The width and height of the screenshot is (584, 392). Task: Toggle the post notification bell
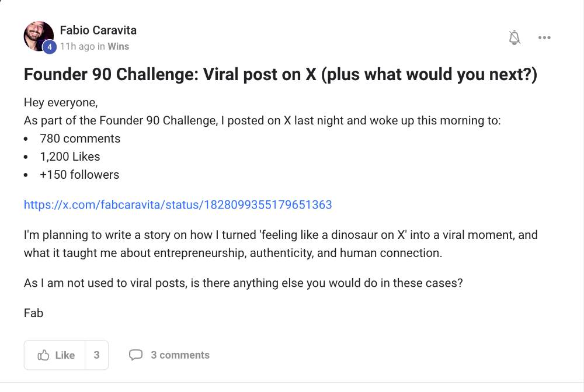pyautogui.click(x=515, y=38)
